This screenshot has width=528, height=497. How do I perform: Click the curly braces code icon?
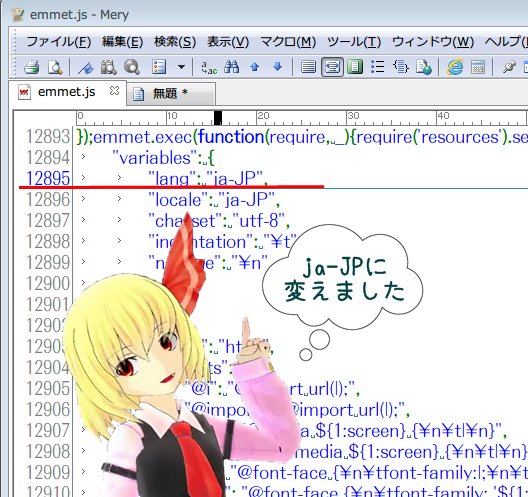401,67
